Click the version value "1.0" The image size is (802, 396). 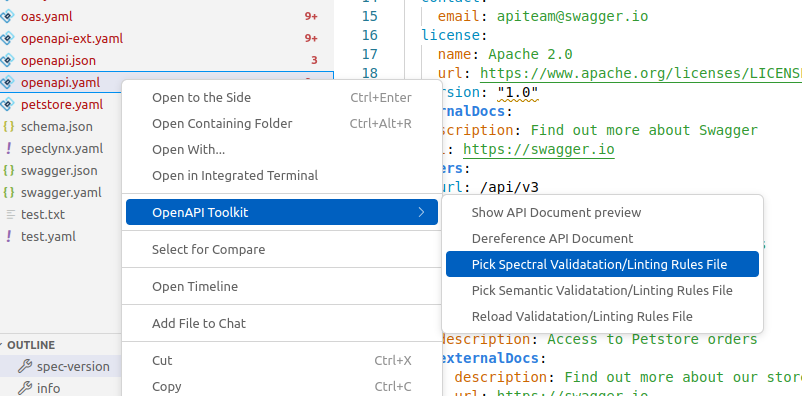[x=518, y=93]
